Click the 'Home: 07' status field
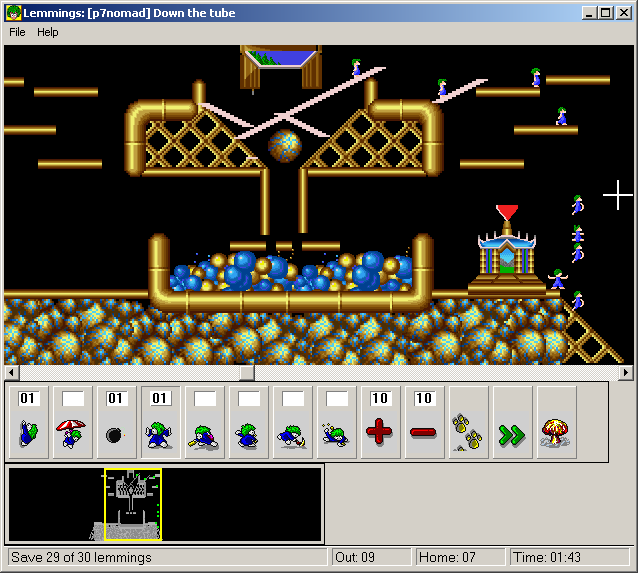The height and width of the screenshot is (573, 638). click(460, 557)
